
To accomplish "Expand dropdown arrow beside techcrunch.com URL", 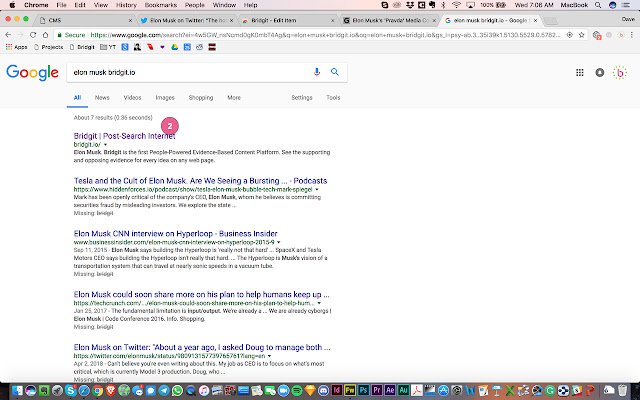I will click(319, 303).
